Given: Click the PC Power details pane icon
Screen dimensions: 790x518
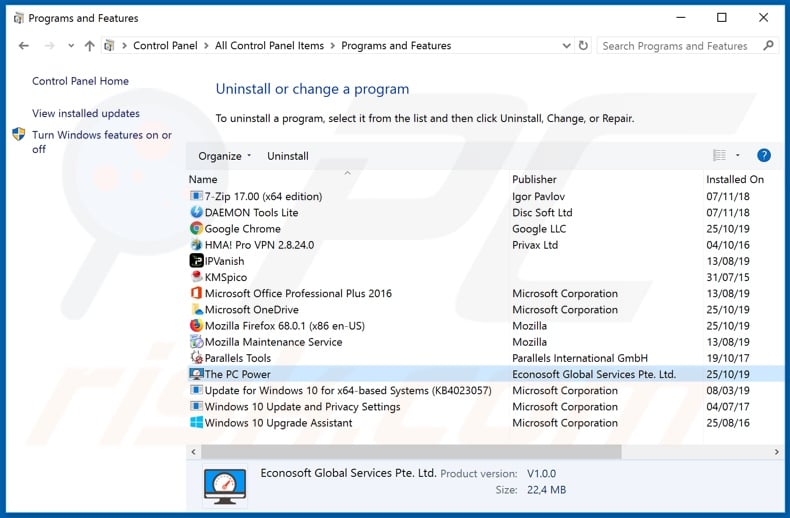Looking at the screenshot, I should click(225, 487).
